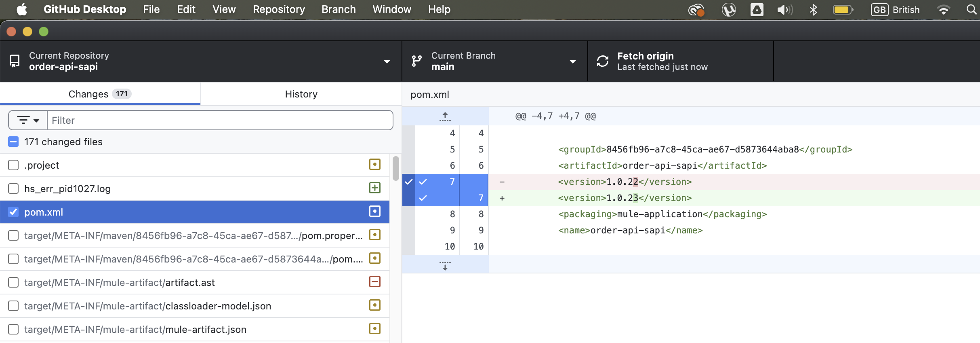Screen dimensions: 980x343
Task: Click the @@ -4,7 +4,7 @@ hunk header
Action: tap(555, 116)
